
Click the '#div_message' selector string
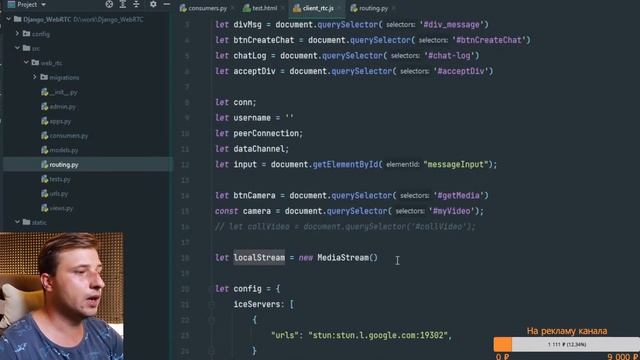451,24
